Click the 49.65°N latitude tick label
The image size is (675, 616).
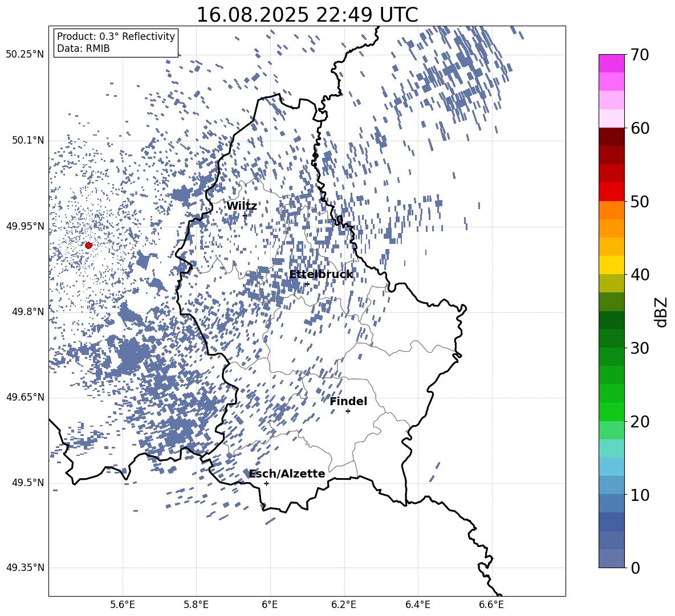click(x=25, y=397)
